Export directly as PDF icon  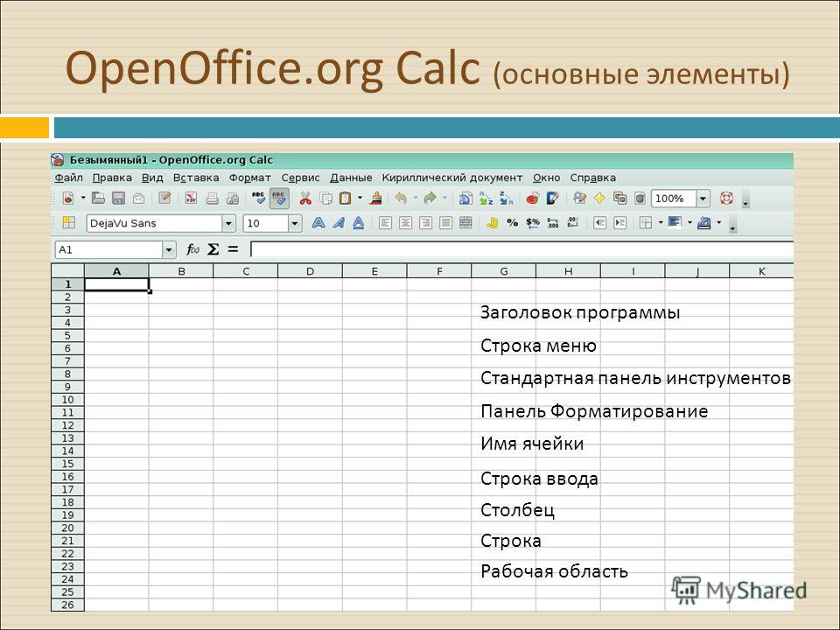pyautogui.click(x=192, y=199)
